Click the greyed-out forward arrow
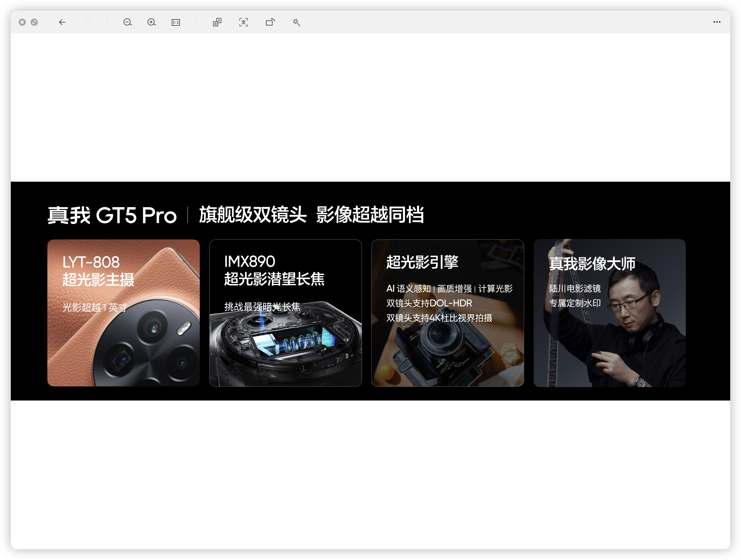 point(87,22)
